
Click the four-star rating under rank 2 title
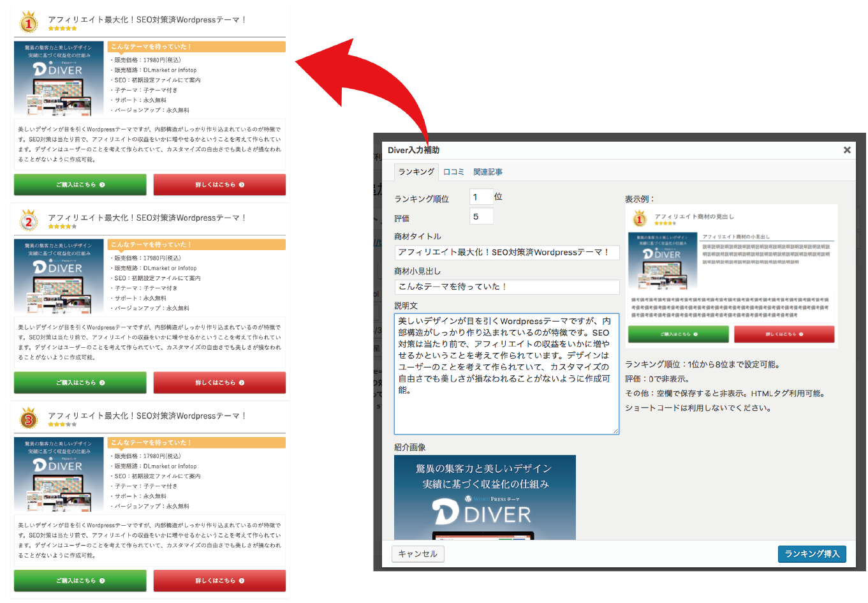(x=63, y=227)
